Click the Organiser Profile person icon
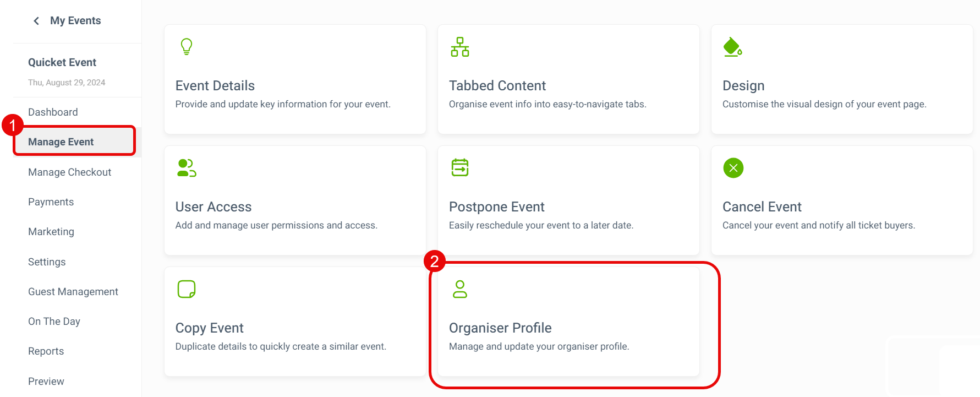980x397 pixels. (x=460, y=289)
